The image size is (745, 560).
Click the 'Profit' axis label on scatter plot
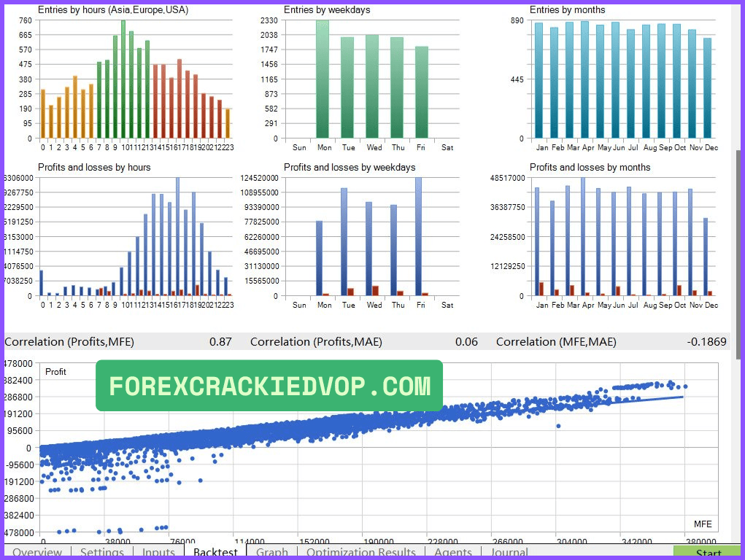(x=55, y=372)
